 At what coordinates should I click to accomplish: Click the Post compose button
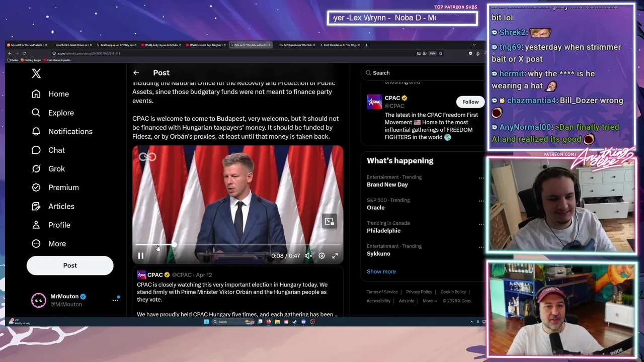[70, 265]
